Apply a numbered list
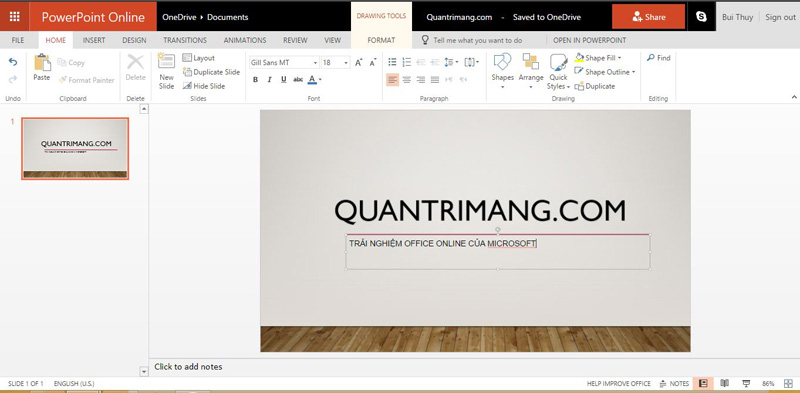The image size is (800, 393). [407, 62]
